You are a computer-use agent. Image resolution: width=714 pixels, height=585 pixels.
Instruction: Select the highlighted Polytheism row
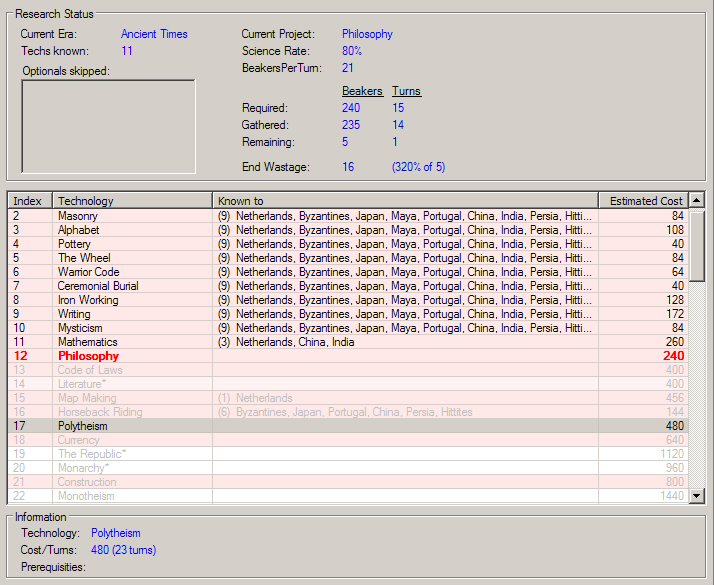point(348,426)
